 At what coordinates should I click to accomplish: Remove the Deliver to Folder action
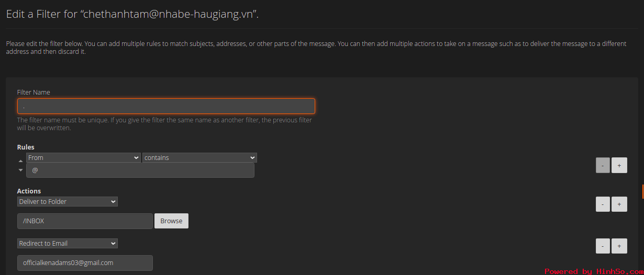(603, 204)
